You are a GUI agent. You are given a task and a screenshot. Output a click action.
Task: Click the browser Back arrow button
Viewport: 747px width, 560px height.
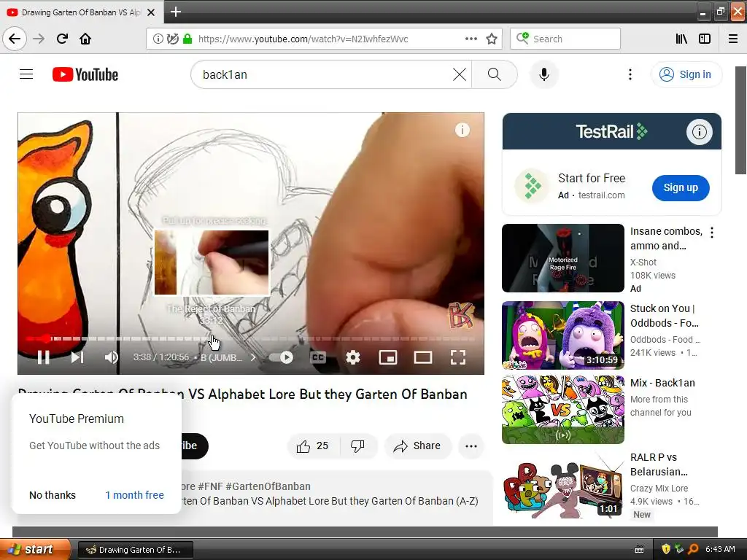tap(15, 39)
